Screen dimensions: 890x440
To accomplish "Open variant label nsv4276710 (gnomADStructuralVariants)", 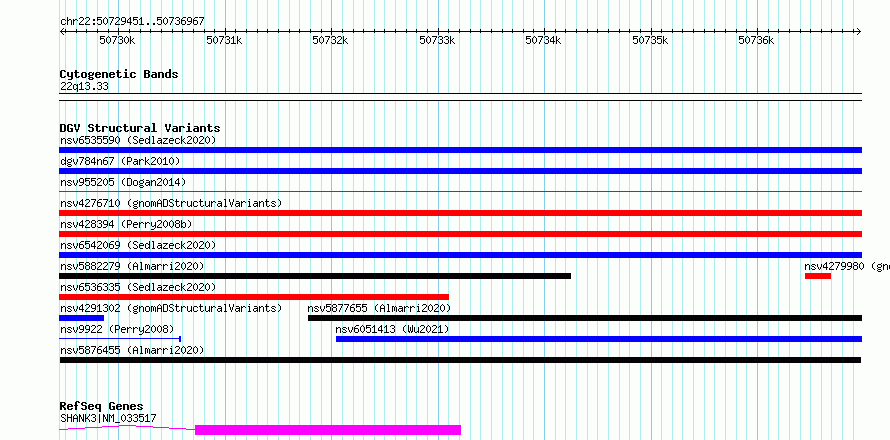I will [171, 203].
